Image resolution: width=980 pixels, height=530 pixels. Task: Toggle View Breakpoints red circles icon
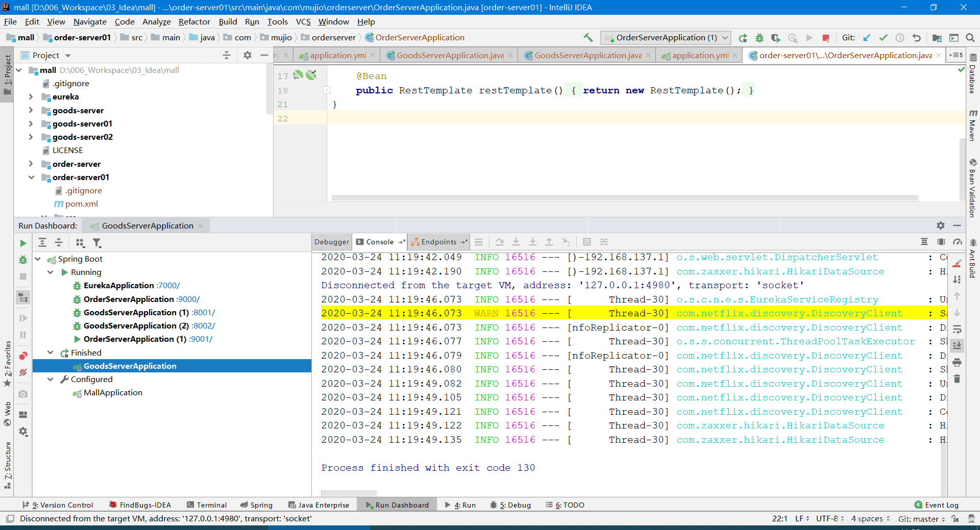pos(23,356)
